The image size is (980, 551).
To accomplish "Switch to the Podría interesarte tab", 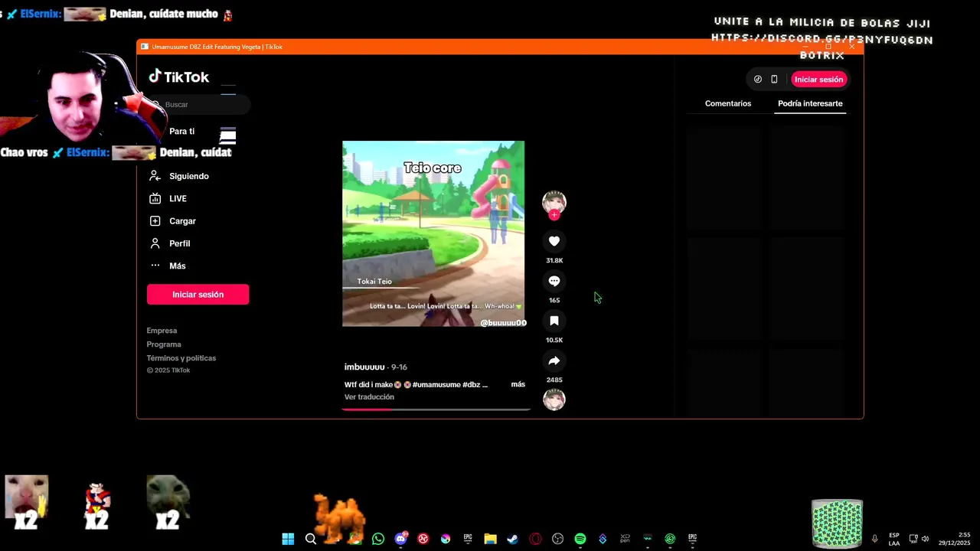I will coord(810,103).
